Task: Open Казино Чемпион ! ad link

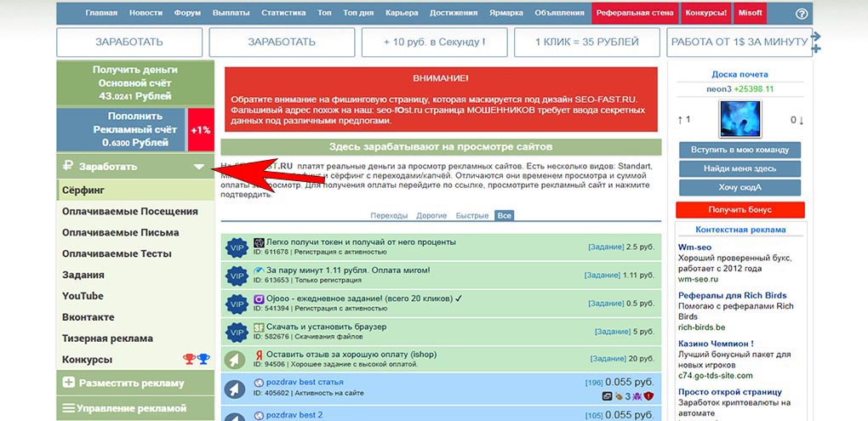Action: coord(716,344)
